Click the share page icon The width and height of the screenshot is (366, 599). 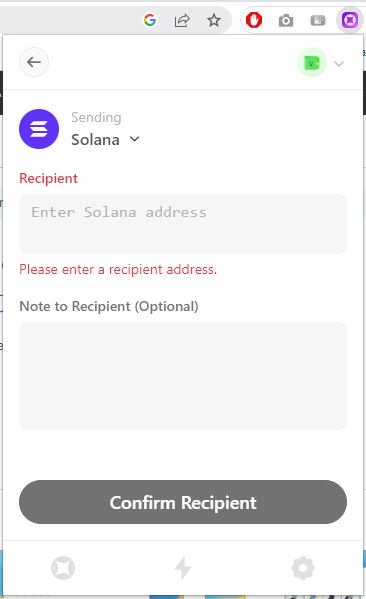click(182, 20)
